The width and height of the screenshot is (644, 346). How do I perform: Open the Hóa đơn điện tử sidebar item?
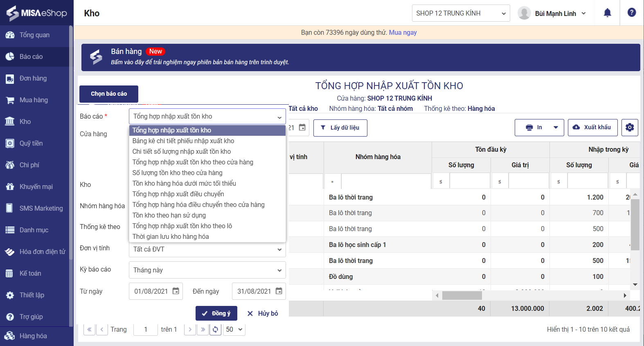click(37, 252)
